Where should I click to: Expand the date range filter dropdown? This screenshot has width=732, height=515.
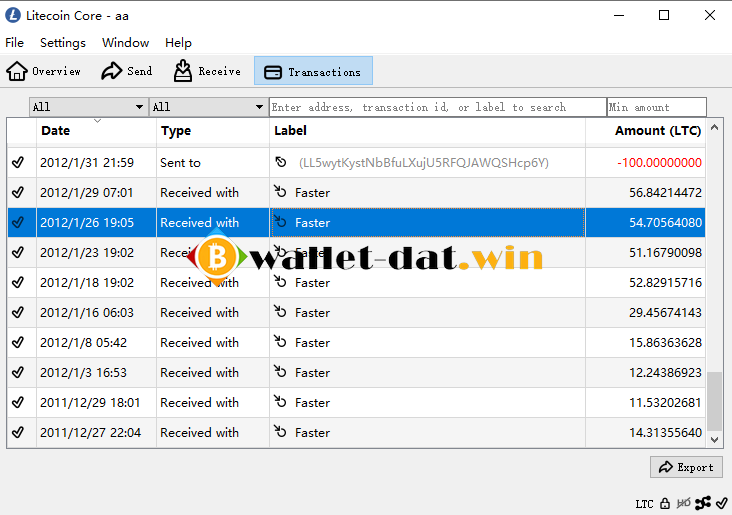[x=88, y=107]
